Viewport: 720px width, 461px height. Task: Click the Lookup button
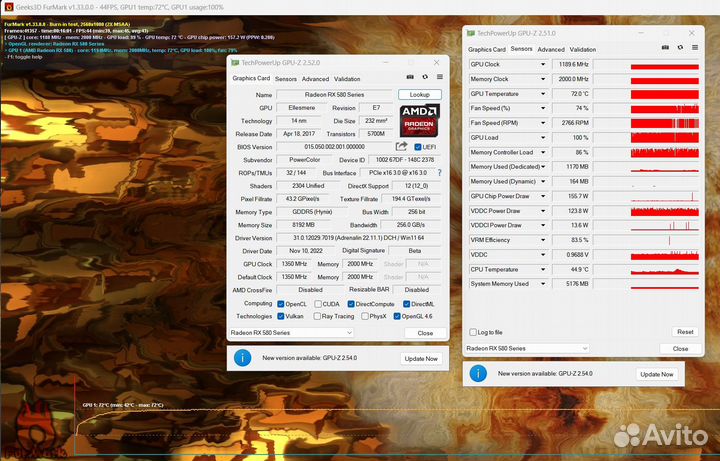point(420,95)
